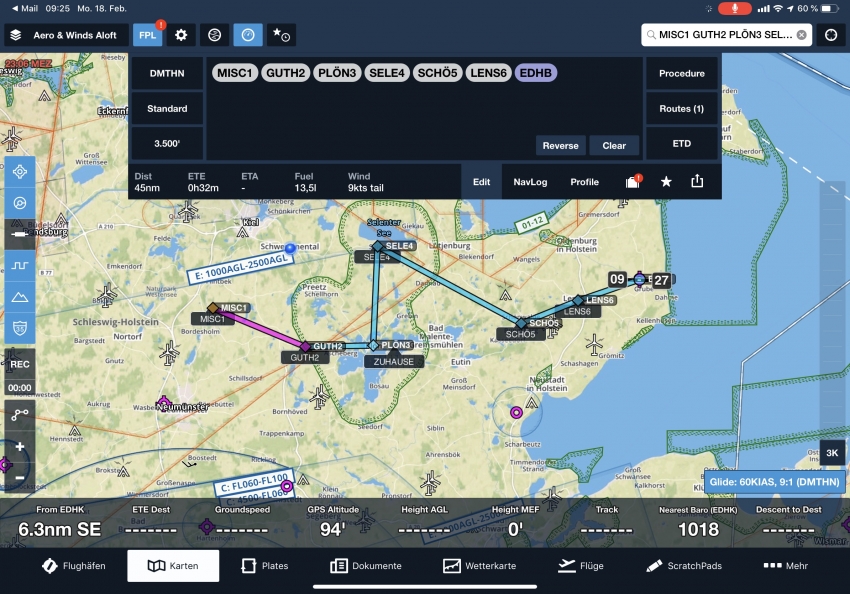This screenshot has width=850, height=594.
Task: Add route to favorites with star icon
Action: pyautogui.click(x=666, y=182)
